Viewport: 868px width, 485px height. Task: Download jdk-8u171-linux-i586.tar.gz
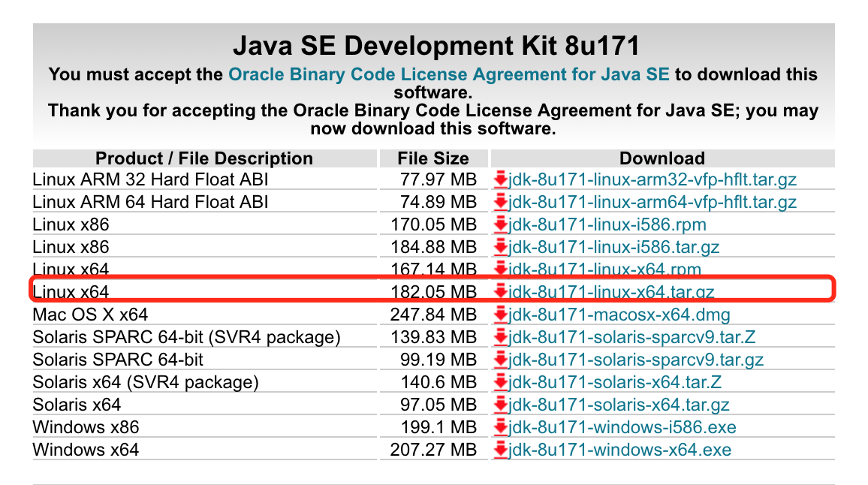point(614,247)
